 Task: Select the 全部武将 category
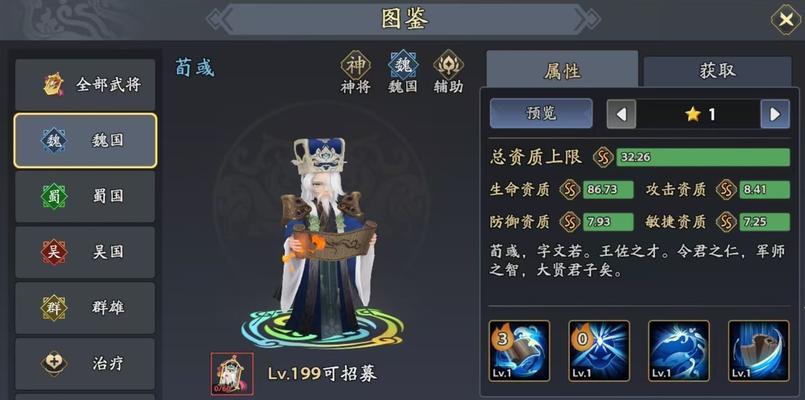[x=85, y=84]
